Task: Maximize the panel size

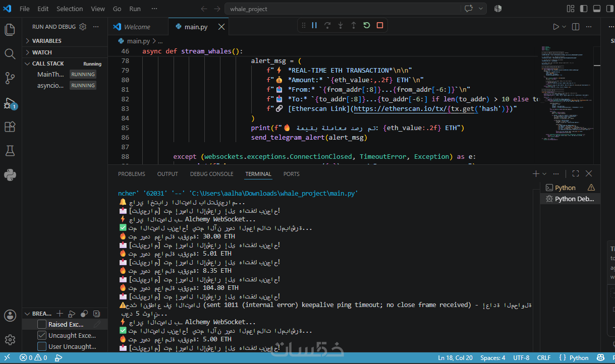Action: (576, 173)
